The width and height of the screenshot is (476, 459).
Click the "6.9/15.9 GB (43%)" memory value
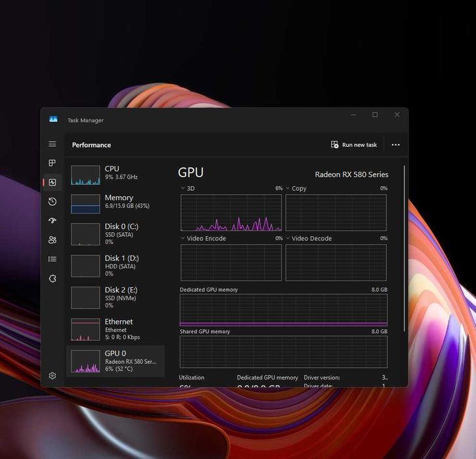(x=127, y=206)
